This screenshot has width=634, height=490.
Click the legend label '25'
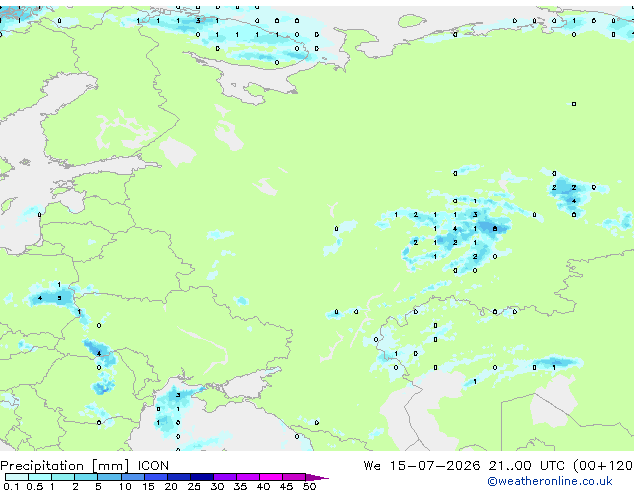(x=194, y=486)
